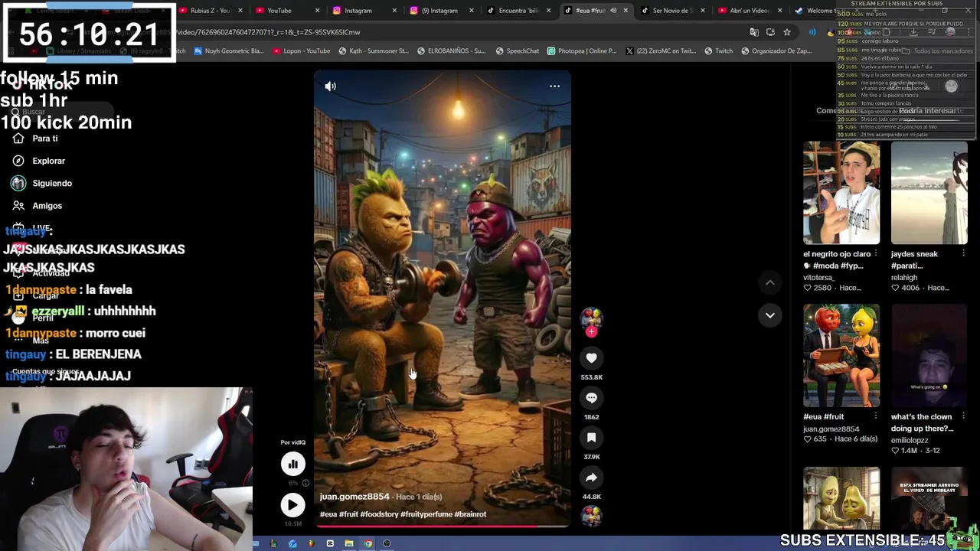Open File Explorer from the taskbar
Image resolution: width=980 pixels, height=551 pixels.
pos(348,543)
